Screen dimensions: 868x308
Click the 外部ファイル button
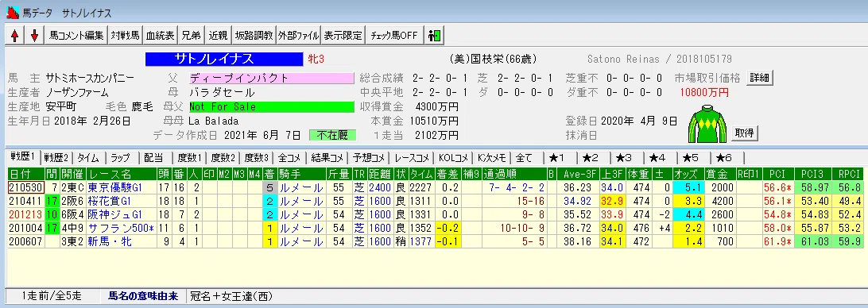(299, 36)
